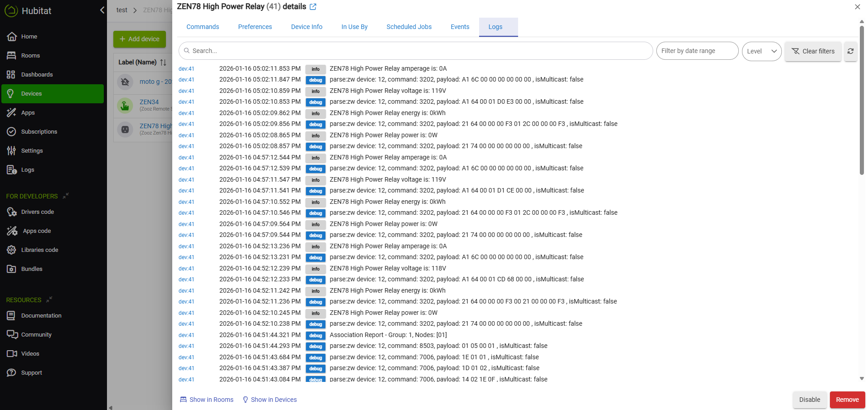
Task: Open the Events tab
Action: [460, 27]
